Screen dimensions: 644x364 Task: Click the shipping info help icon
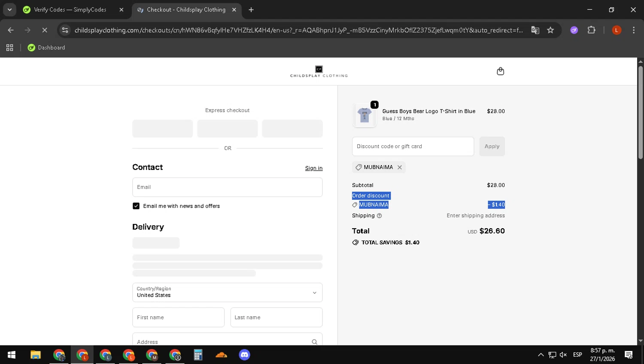tap(379, 216)
